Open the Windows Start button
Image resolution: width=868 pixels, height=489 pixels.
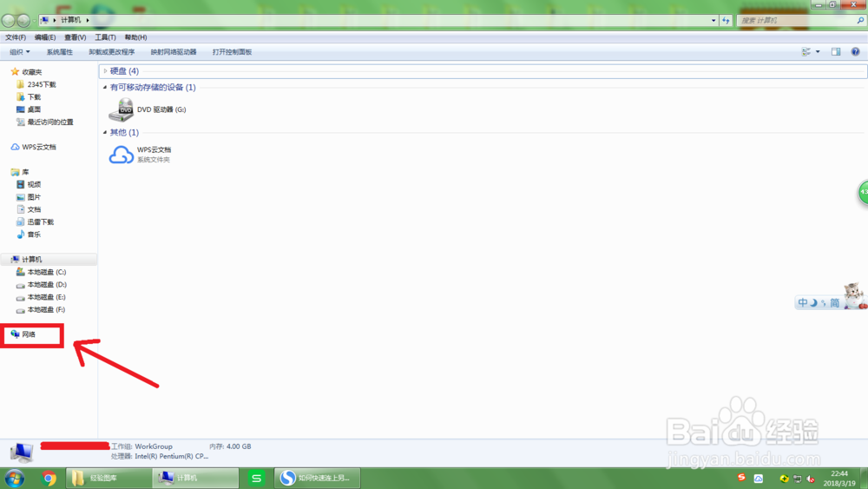click(15, 478)
